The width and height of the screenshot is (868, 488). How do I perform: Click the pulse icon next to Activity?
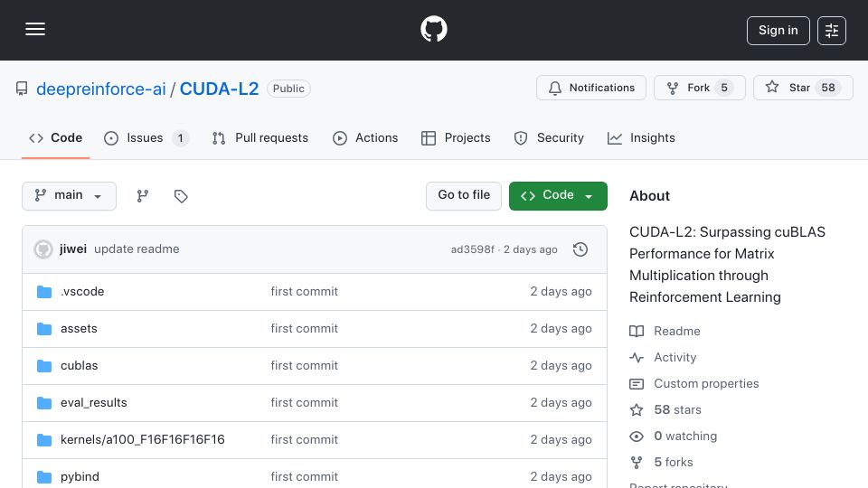(x=637, y=358)
